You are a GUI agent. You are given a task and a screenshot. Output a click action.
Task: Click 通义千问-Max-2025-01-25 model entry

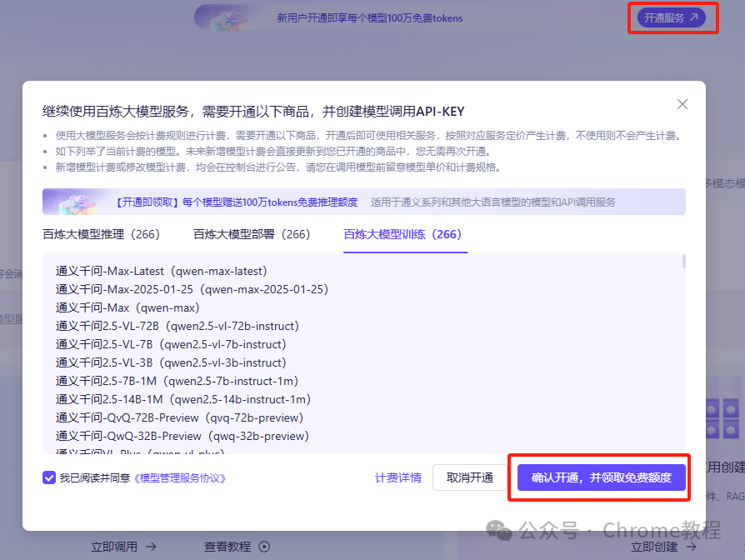pos(192,289)
